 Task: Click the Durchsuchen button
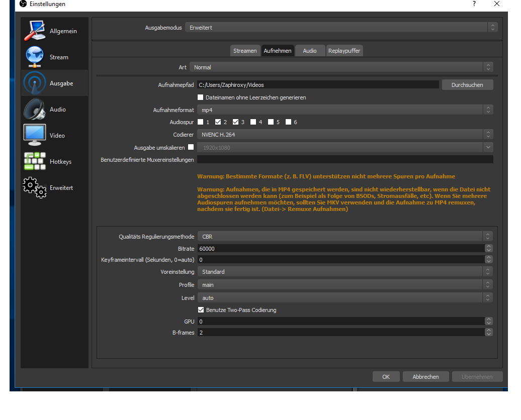467,85
